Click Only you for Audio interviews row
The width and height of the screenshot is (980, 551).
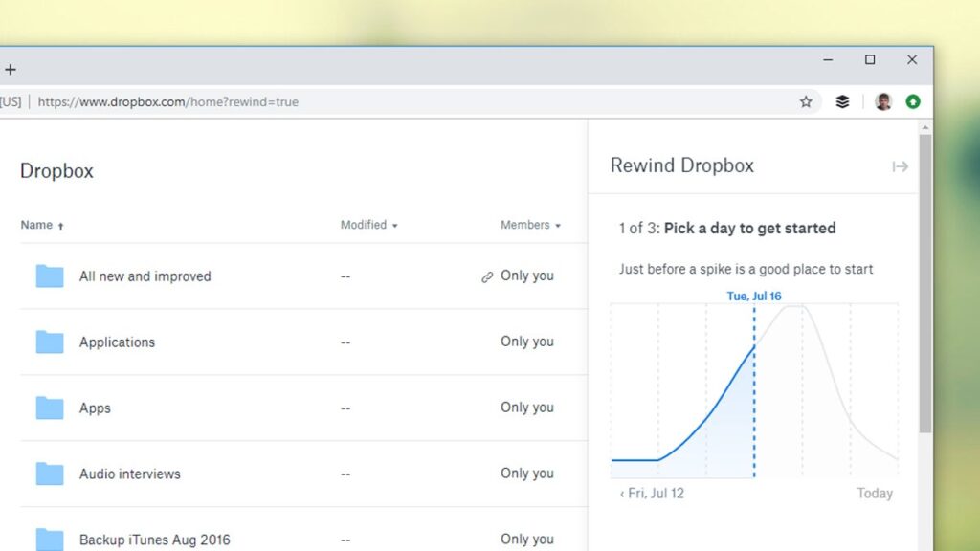(x=527, y=474)
